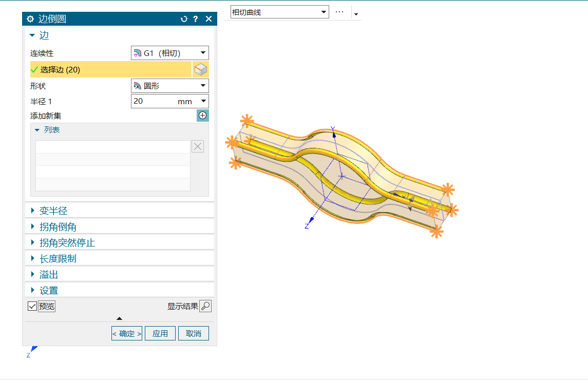Click the 显示结果 magnifier icon
The height and width of the screenshot is (380, 588).
[x=205, y=306]
